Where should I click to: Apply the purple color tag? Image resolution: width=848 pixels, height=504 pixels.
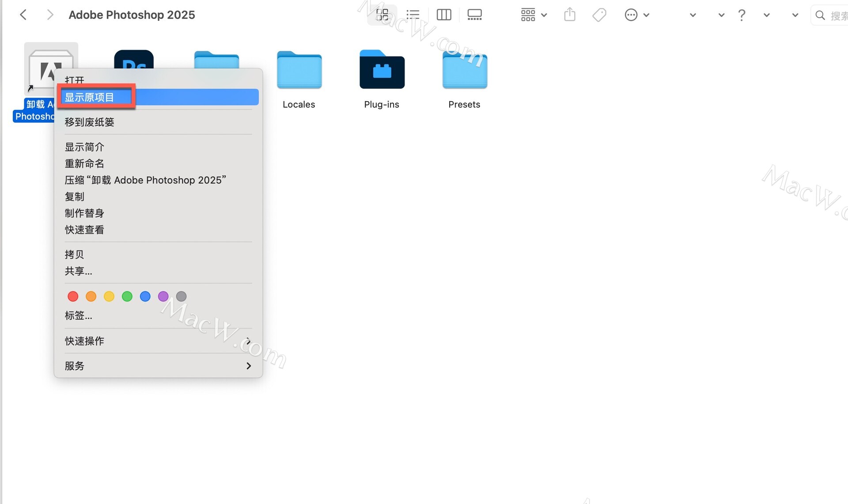tap(163, 296)
